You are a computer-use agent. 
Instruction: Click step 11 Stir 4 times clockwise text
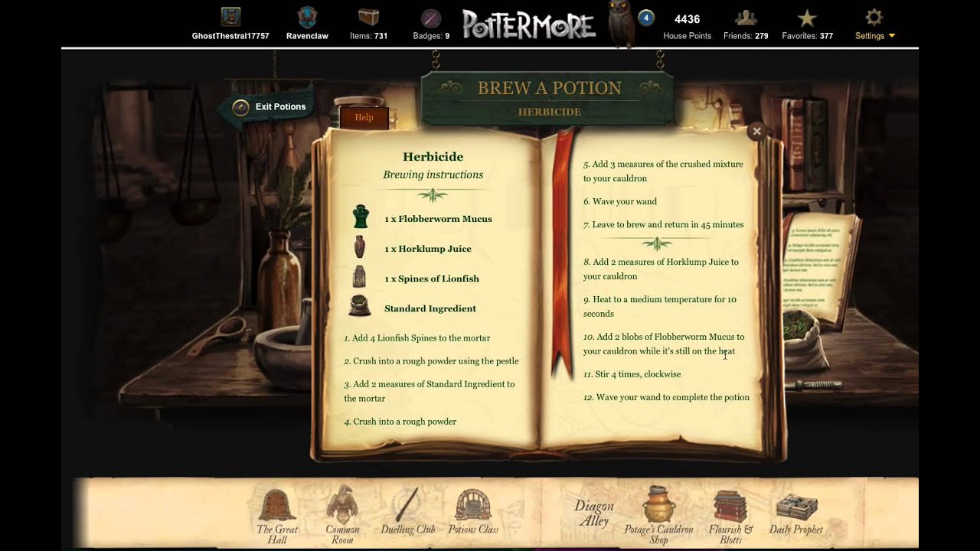(632, 374)
